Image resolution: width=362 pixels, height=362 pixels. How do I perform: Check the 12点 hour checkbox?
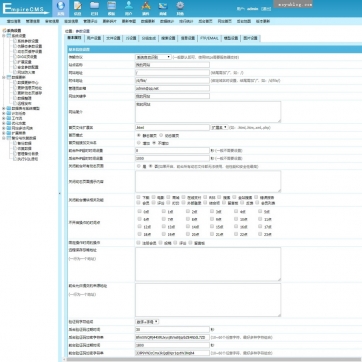click(x=139, y=226)
